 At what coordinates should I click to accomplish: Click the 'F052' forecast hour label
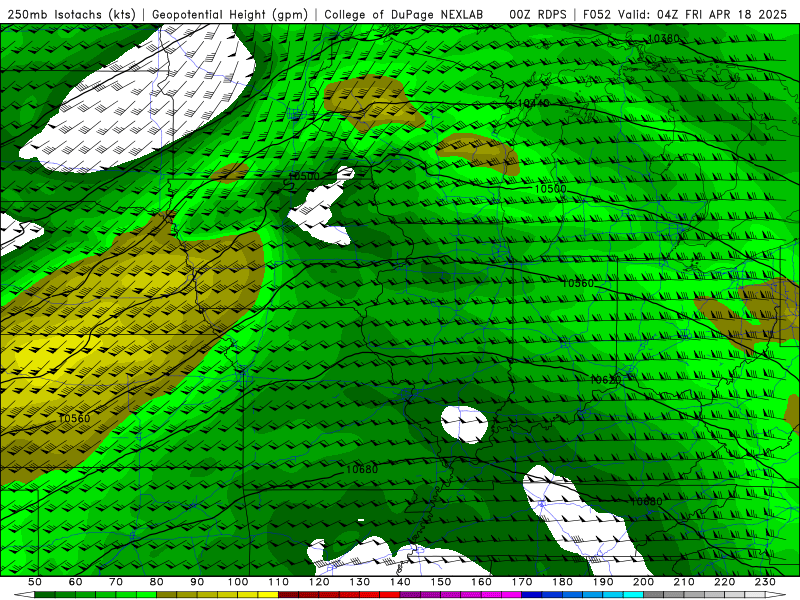coord(597,14)
